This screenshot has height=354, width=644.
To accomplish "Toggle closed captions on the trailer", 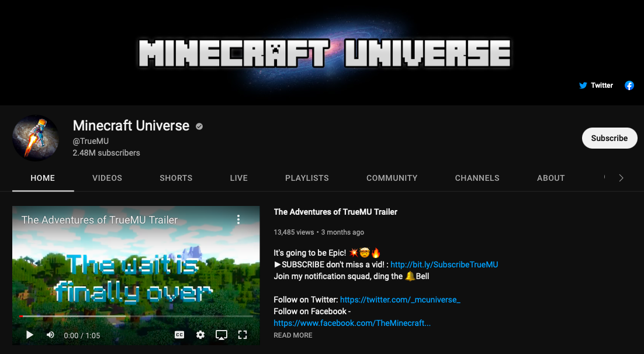I will tap(179, 335).
